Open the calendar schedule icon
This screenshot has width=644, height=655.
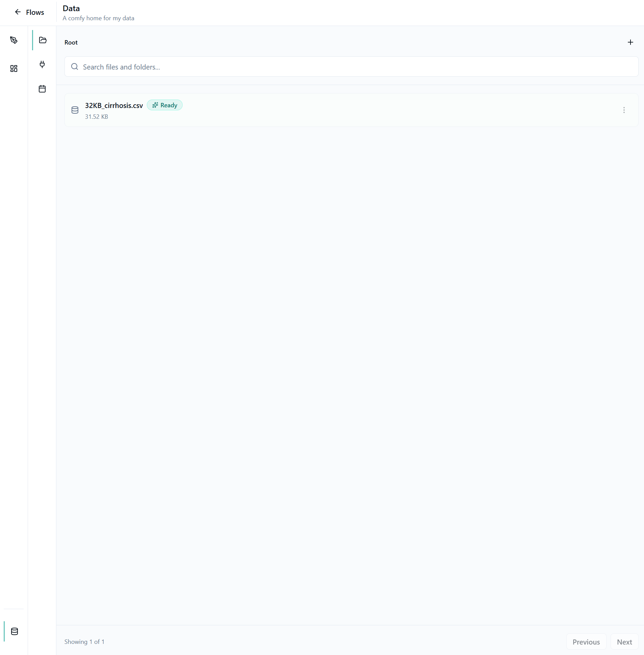pyautogui.click(x=42, y=89)
